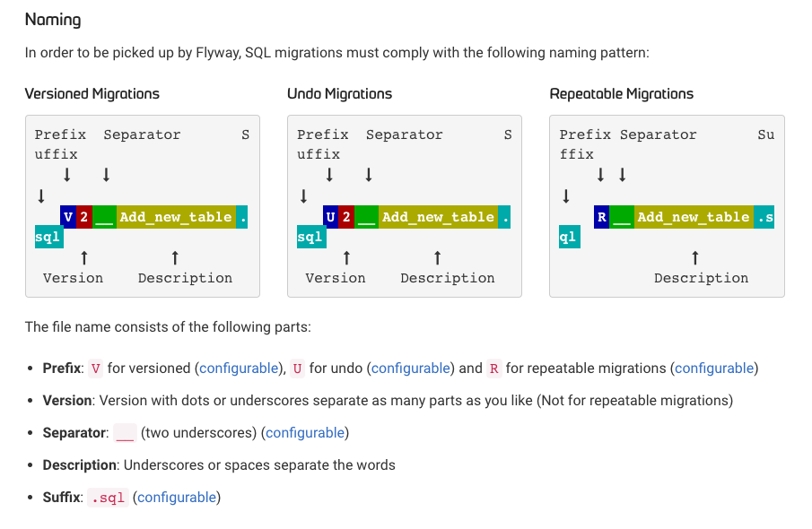
Task: Click Add_new_table in Versioned Migrations diagram
Action: pyautogui.click(x=176, y=217)
